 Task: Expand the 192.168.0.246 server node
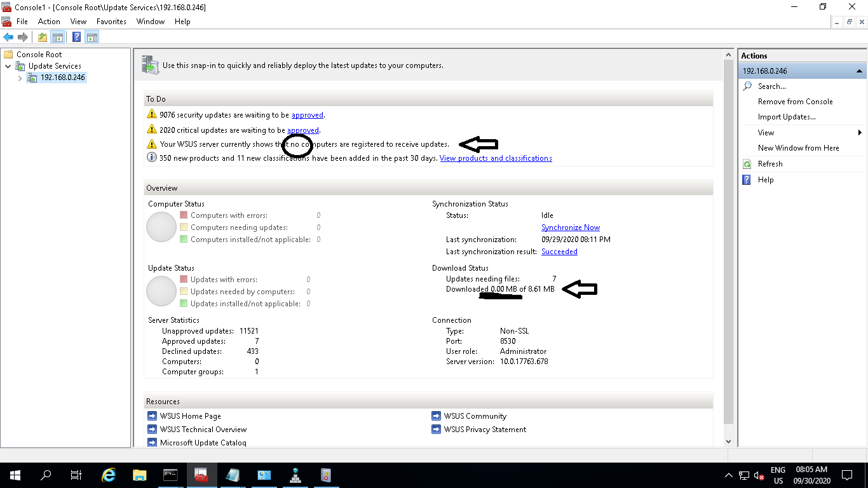[x=20, y=78]
